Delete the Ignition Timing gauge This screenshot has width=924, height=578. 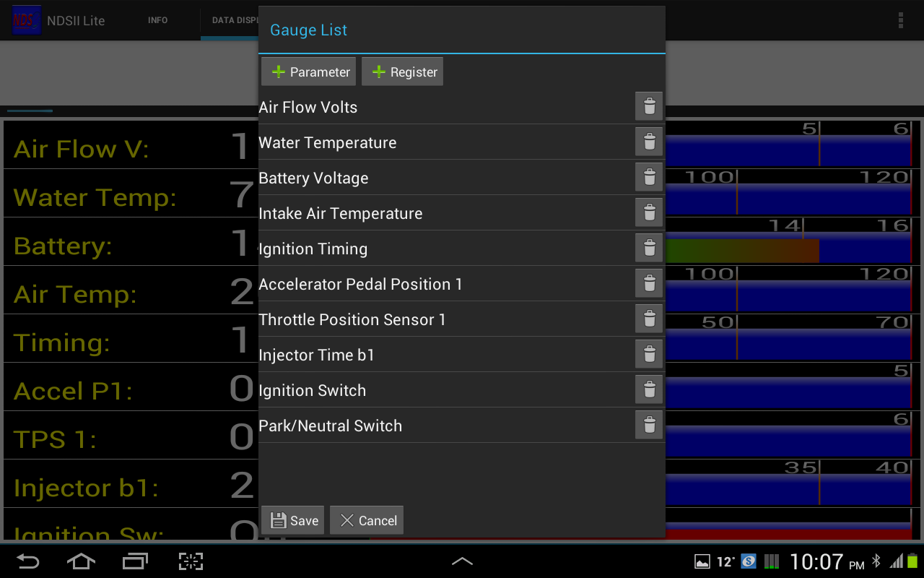(x=649, y=248)
